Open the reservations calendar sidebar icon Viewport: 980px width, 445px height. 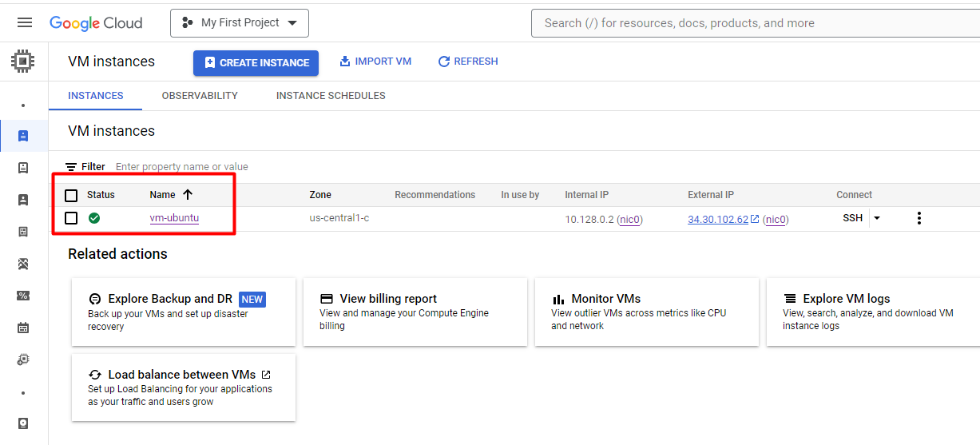pos(23,328)
